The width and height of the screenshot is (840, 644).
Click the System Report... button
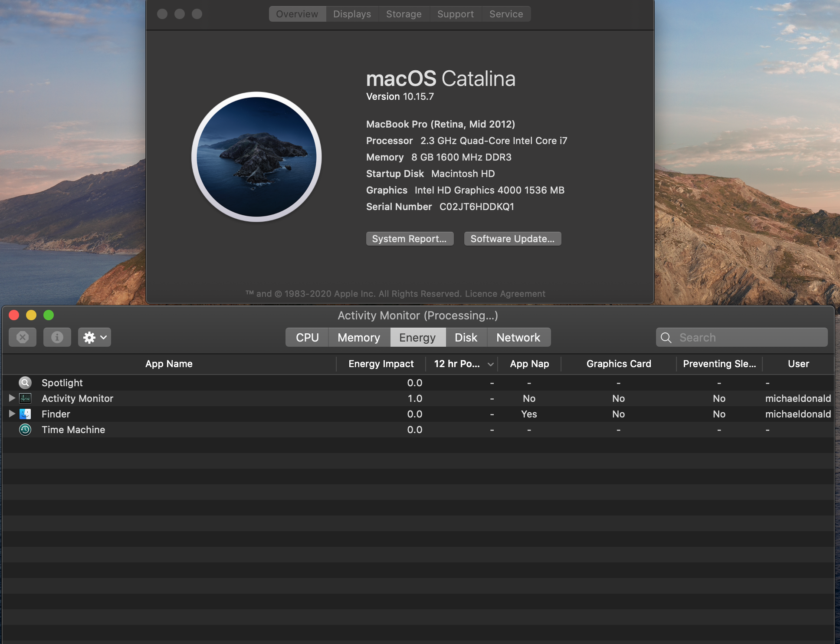pos(410,239)
